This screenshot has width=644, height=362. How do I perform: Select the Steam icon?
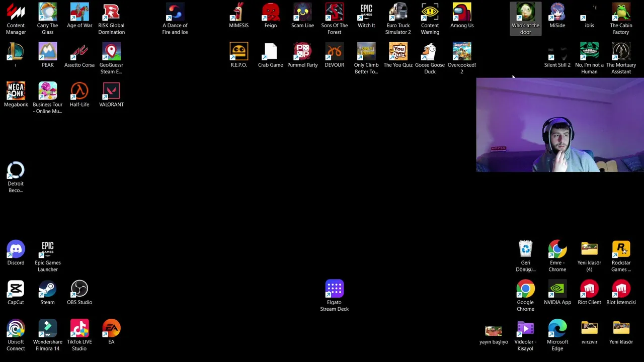tap(47, 293)
